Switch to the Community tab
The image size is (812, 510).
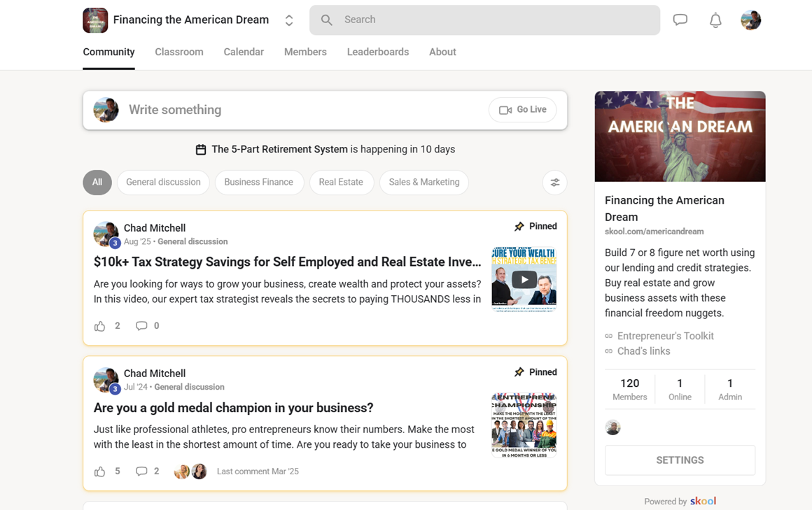click(108, 52)
